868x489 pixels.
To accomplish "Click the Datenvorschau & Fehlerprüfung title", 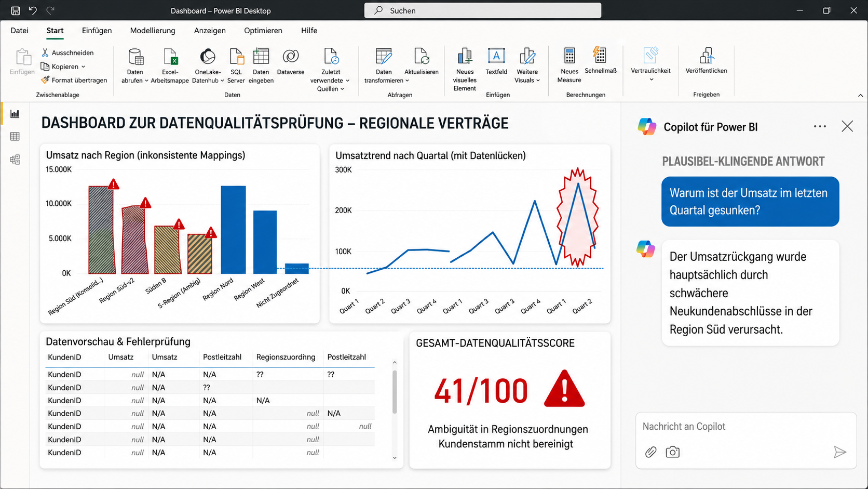I will [118, 341].
